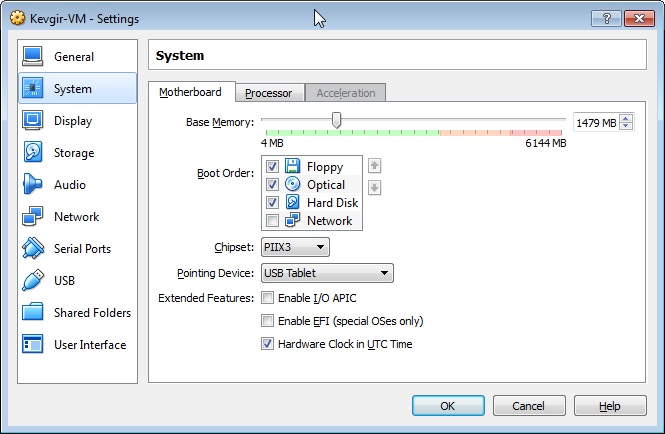Image resolution: width=665 pixels, height=434 pixels.
Task: Click the OK button
Action: 448,406
